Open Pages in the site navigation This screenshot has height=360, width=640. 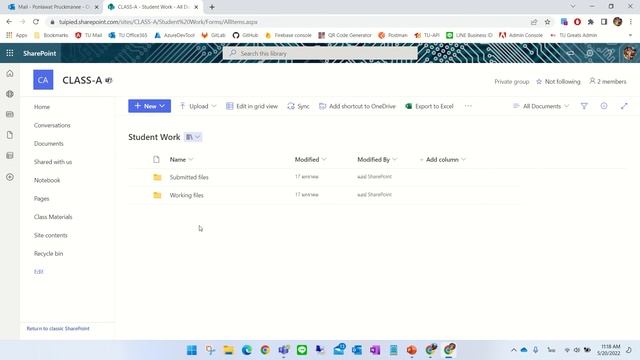point(42,199)
